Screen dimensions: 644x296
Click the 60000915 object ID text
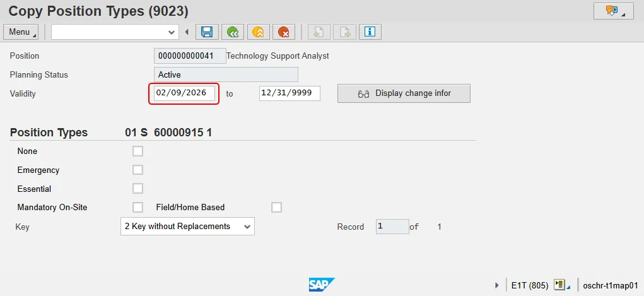point(179,133)
